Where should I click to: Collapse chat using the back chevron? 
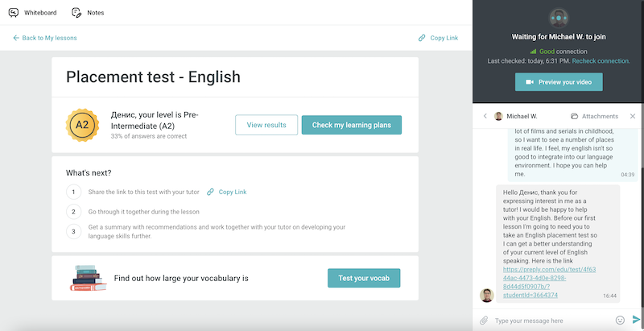coord(485,117)
